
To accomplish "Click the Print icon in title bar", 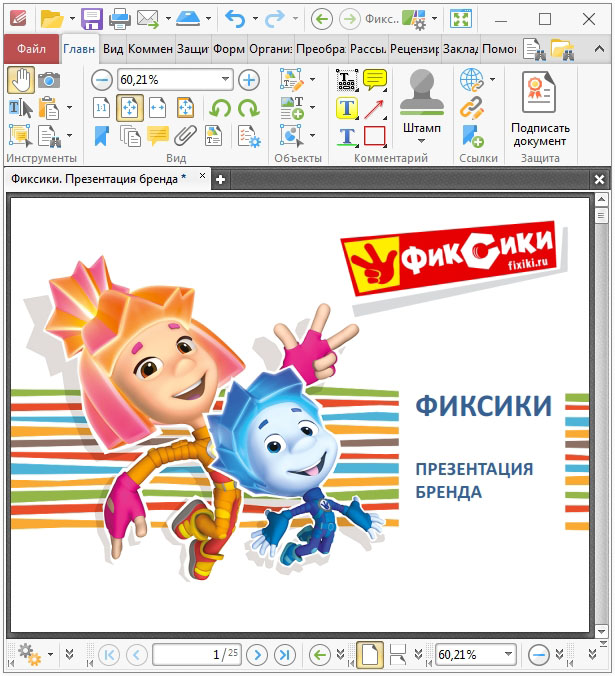I will pyautogui.click(x=119, y=19).
